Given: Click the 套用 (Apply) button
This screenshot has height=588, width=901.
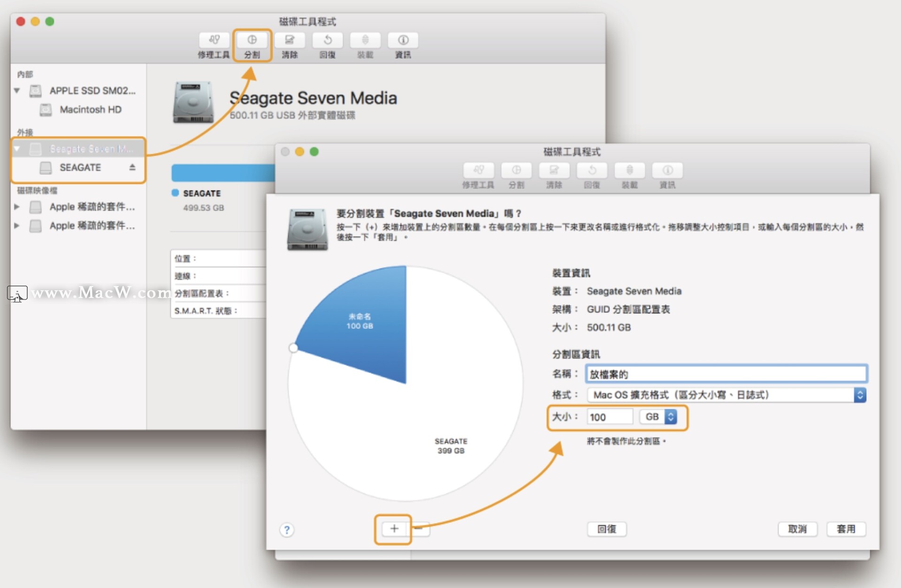Looking at the screenshot, I should [846, 529].
